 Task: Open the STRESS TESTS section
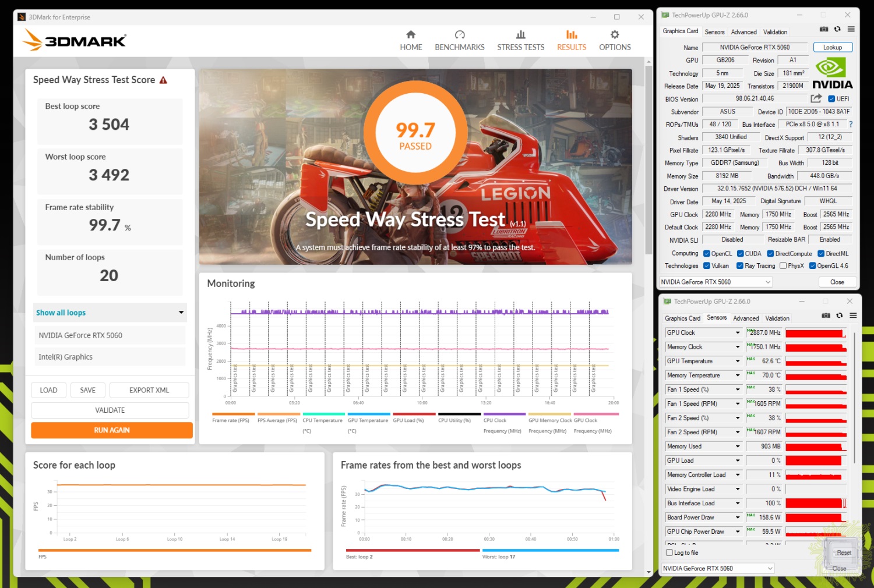pyautogui.click(x=520, y=41)
